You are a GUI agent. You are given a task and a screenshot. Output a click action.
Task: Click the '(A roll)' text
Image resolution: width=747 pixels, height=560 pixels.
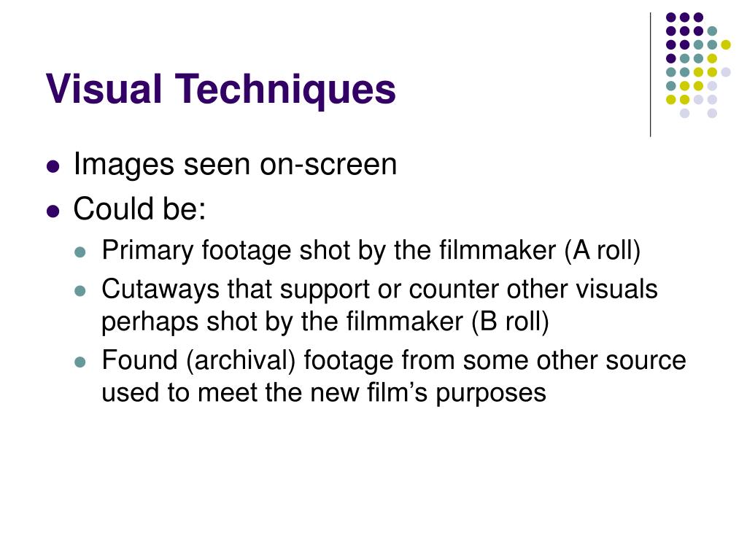pyautogui.click(x=603, y=251)
